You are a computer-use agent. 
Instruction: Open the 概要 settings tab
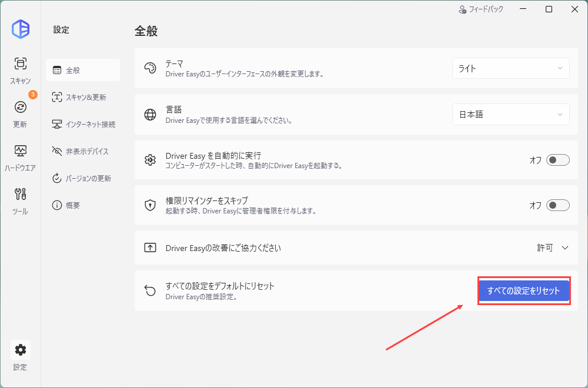tap(83, 205)
